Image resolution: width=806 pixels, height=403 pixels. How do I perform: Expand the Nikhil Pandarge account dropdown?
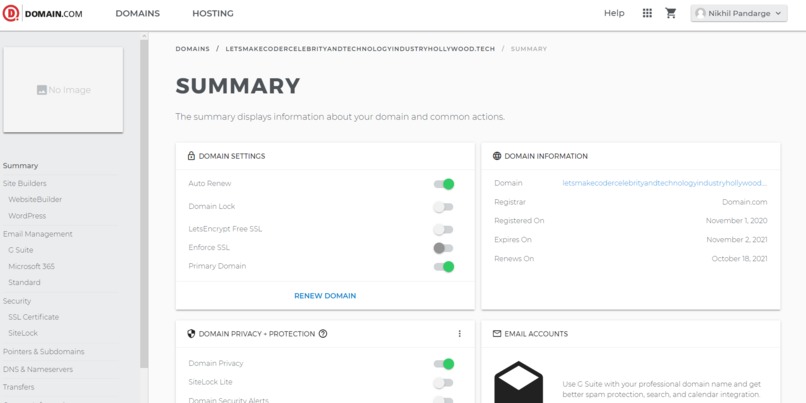tap(739, 13)
